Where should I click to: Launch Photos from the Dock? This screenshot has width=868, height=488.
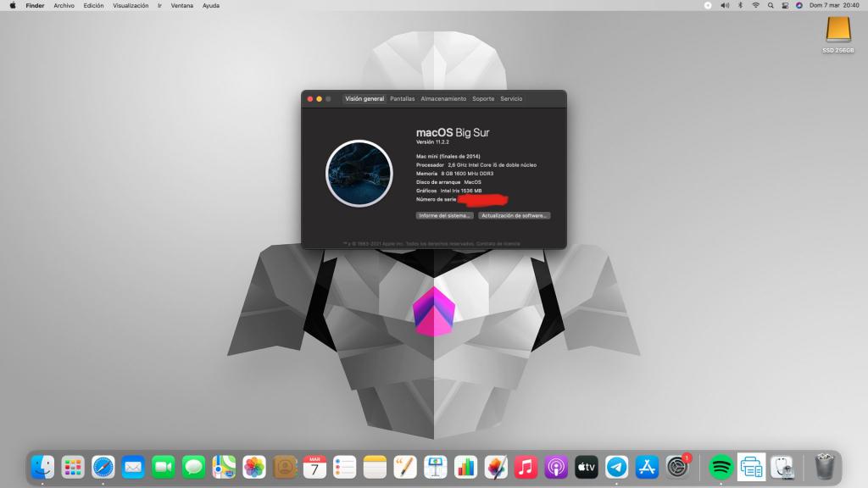[x=254, y=467]
